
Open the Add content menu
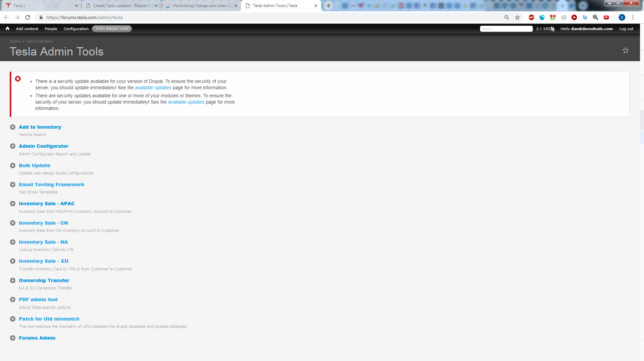pyautogui.click(x=27, y=29)
